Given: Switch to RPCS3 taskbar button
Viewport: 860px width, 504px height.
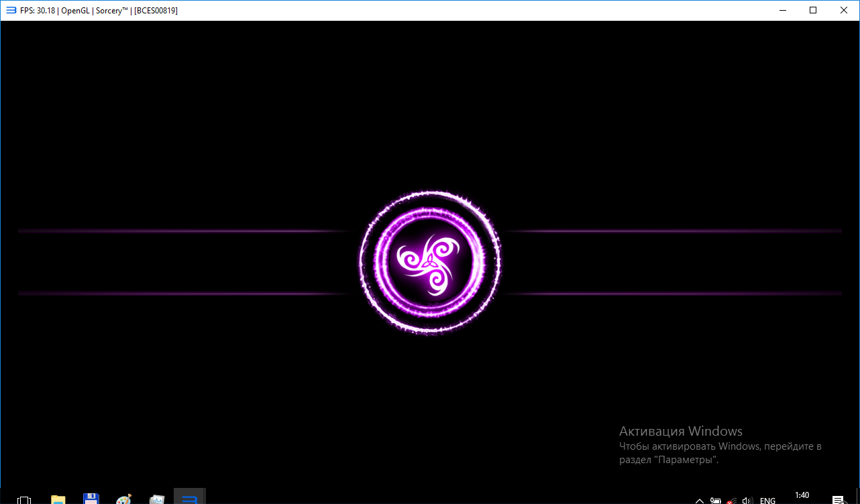Looking at the screenshot, I should 190,498.
